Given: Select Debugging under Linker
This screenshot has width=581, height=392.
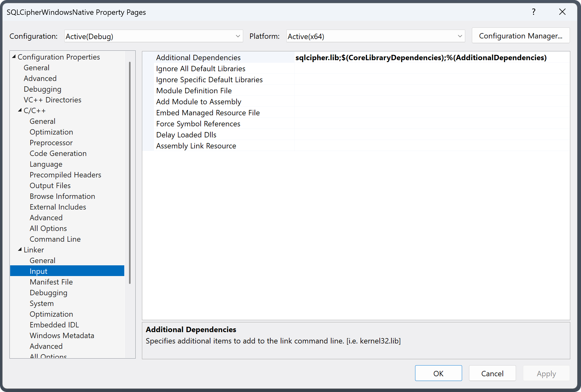Looking at the screenshot, I should (49, 293).
